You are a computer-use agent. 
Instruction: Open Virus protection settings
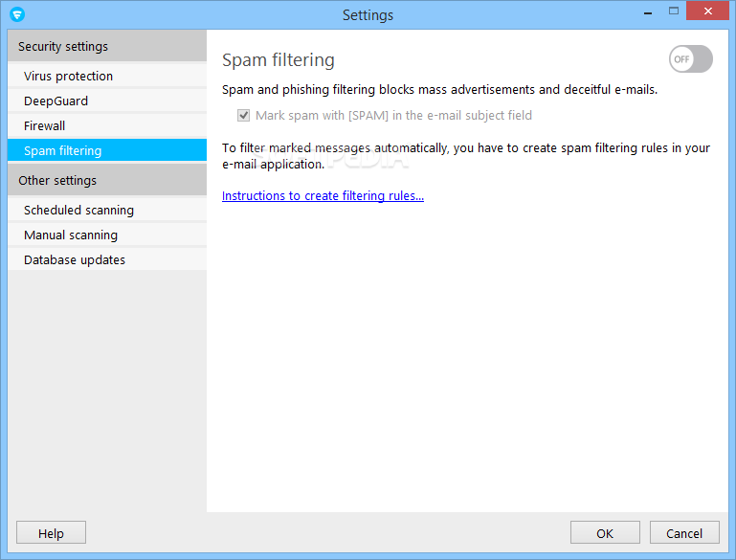tap(107, 76)
